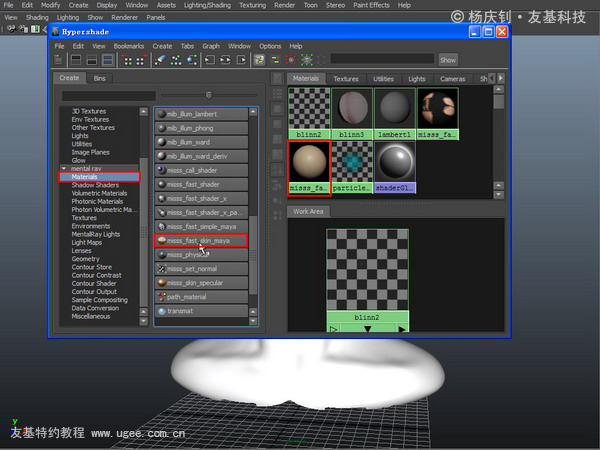Select the blinn3 material swatch

pos(352,113)
